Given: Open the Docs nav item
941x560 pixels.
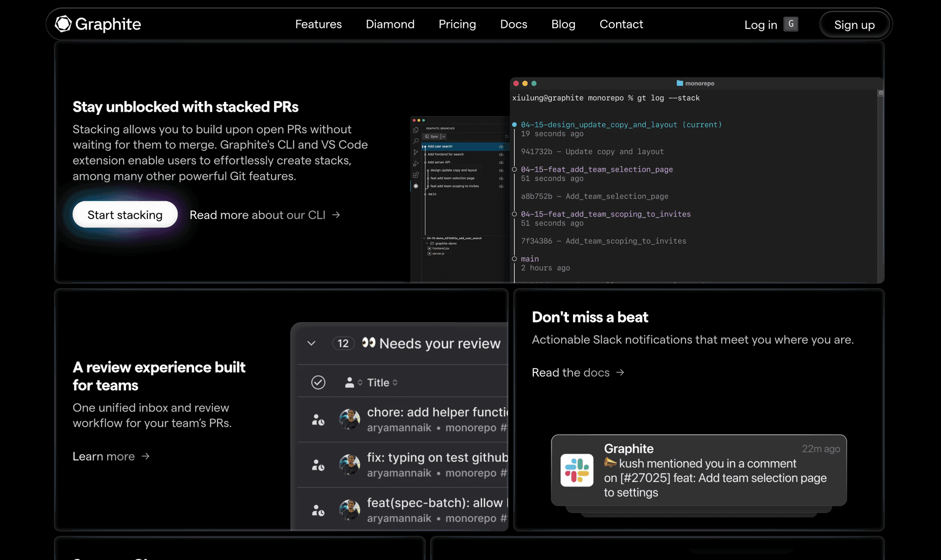Looking at the screenshot, I should coord(514,24).
